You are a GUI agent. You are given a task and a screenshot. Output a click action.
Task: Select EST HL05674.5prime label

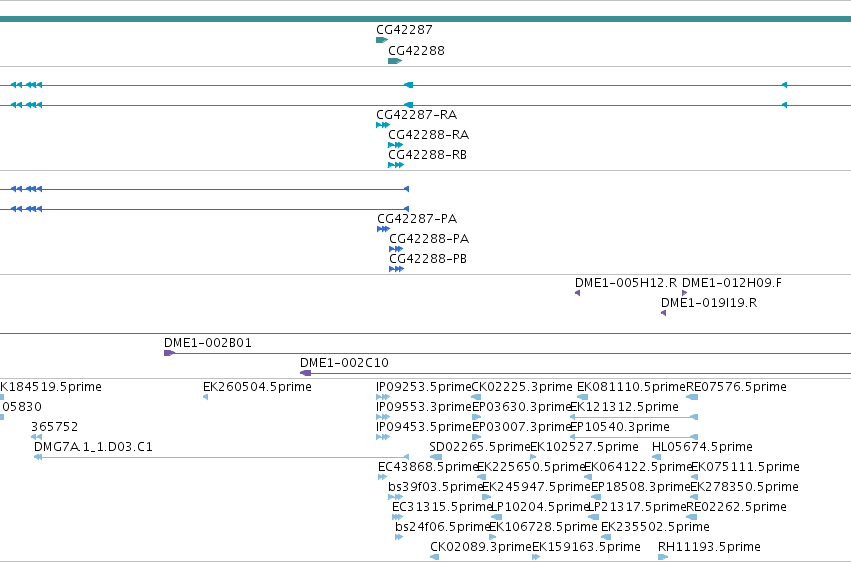[x=702, y=447]
